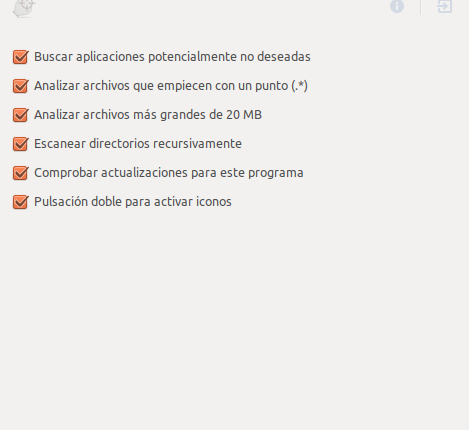Click the vertical separator beside exit icon
The width and height of the screenshot is (469, 430).
[420, 7]
